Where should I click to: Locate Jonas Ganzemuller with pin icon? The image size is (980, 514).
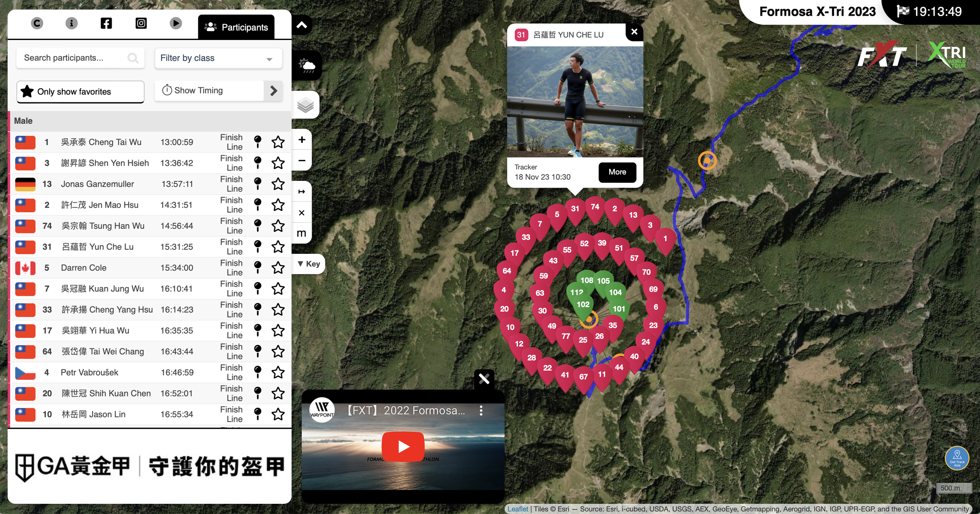click(258, 184)
